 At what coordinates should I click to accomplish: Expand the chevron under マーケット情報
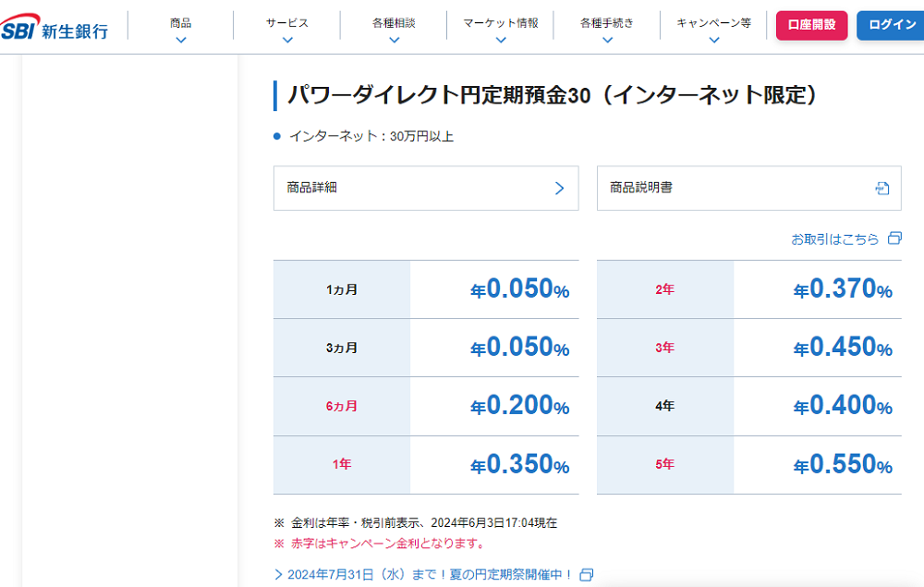click(x=501, y=40)
